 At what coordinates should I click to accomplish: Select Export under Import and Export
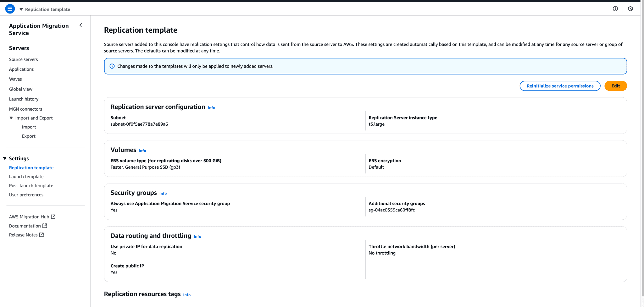pyautogui.click(x=29, y=136)
